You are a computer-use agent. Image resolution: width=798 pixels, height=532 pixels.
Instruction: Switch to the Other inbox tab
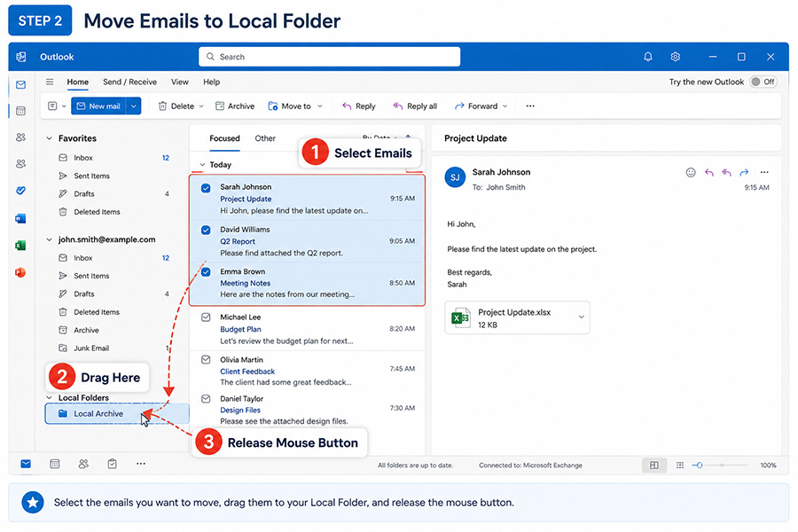(x=265, y=138)
